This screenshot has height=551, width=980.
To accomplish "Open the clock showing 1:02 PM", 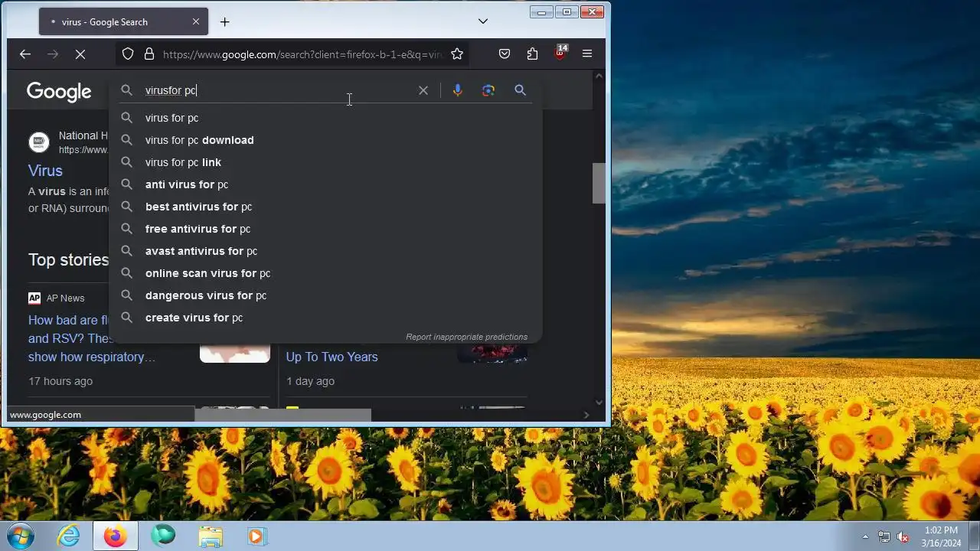I will 941,536.
